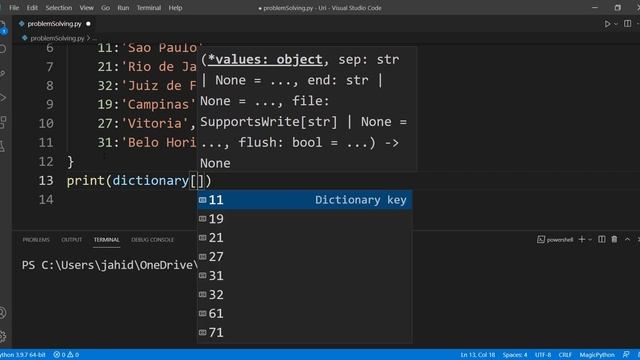
Task: Open the Edit menu
Action: (32, 8)
